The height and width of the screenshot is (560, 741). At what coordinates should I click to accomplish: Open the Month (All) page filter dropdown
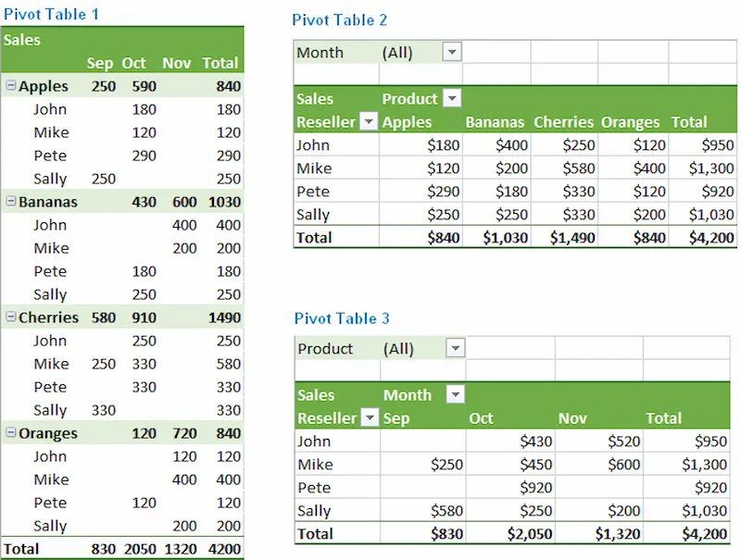point(451,53)
